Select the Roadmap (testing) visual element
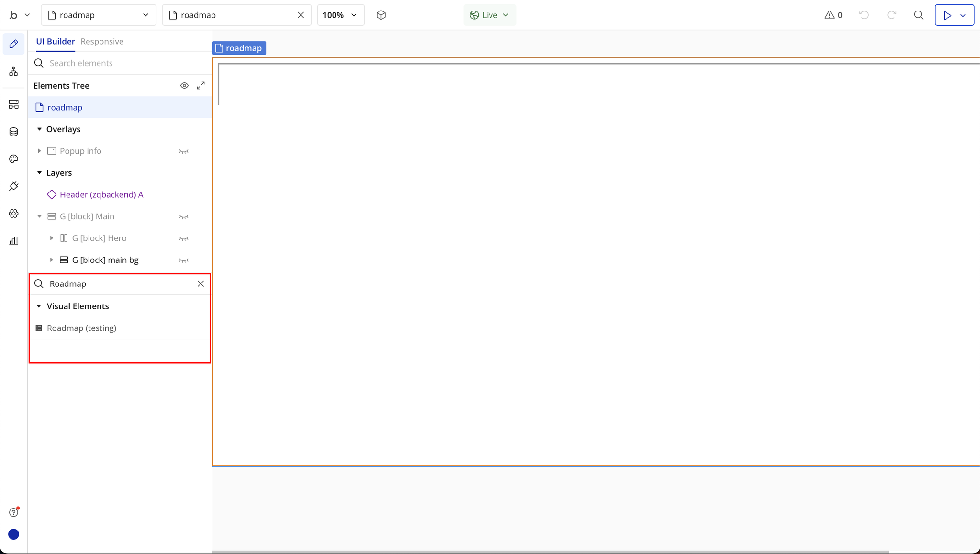The height and width of the screenshot is (554, 980). (81, 328)
